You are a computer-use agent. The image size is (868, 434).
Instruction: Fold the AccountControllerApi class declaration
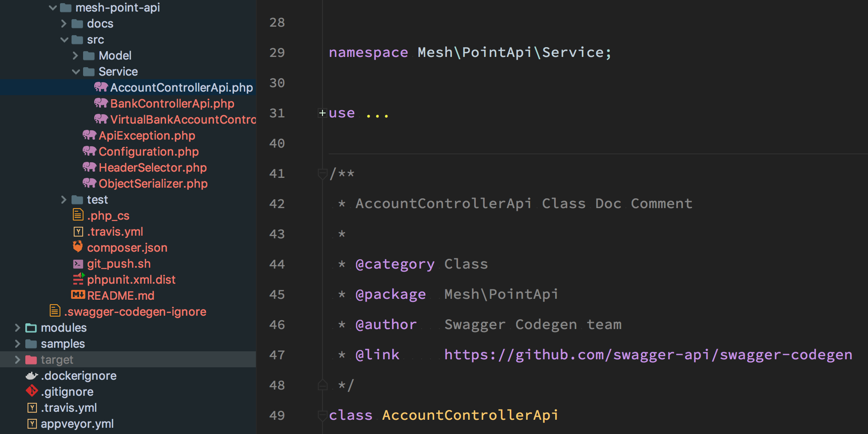(x=323, y=416)
